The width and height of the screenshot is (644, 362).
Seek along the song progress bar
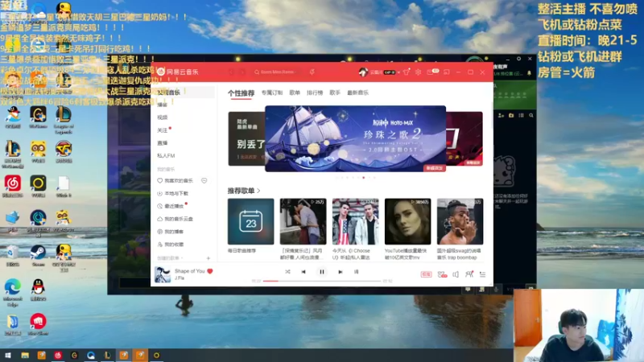(x=321, y=281)
